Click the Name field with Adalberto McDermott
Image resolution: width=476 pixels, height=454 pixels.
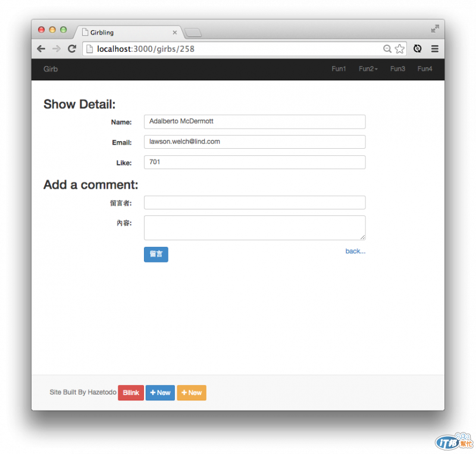[x=255, y=121]
